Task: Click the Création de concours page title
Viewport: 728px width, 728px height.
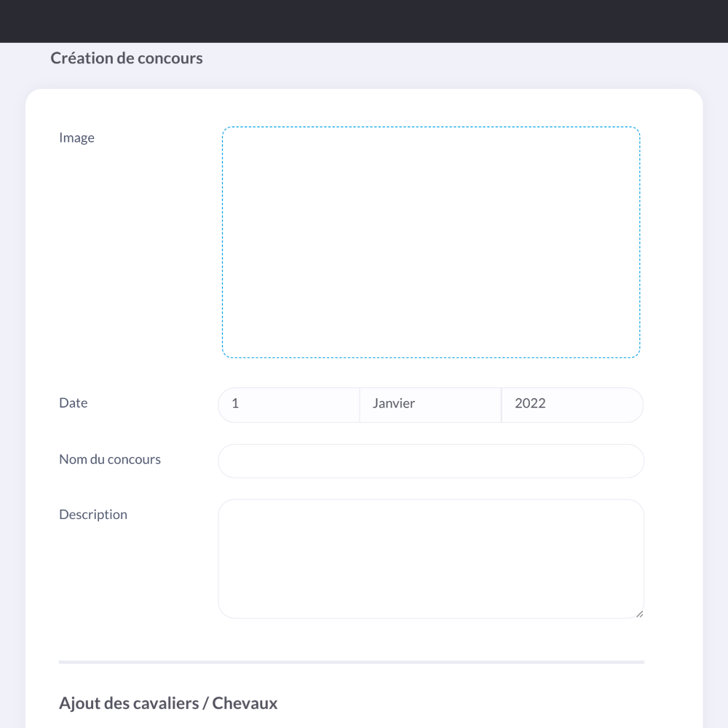Action: pyautogui.click(x=126, y=58)
